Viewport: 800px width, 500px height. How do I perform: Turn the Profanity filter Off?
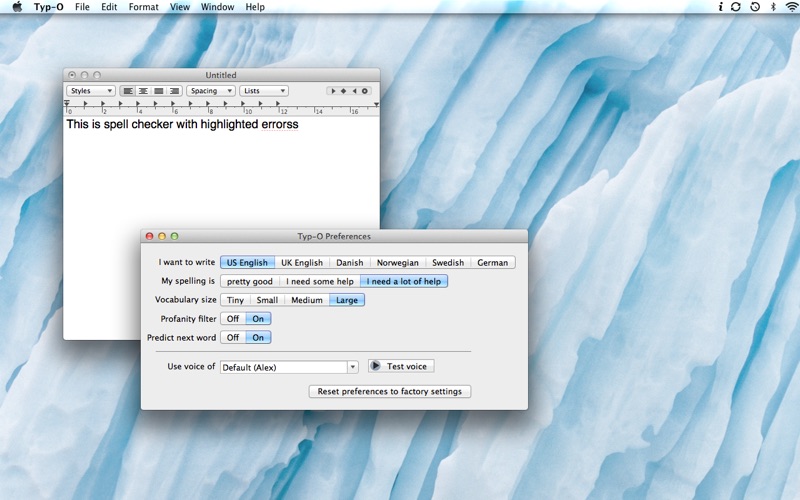tap(232, 319)
